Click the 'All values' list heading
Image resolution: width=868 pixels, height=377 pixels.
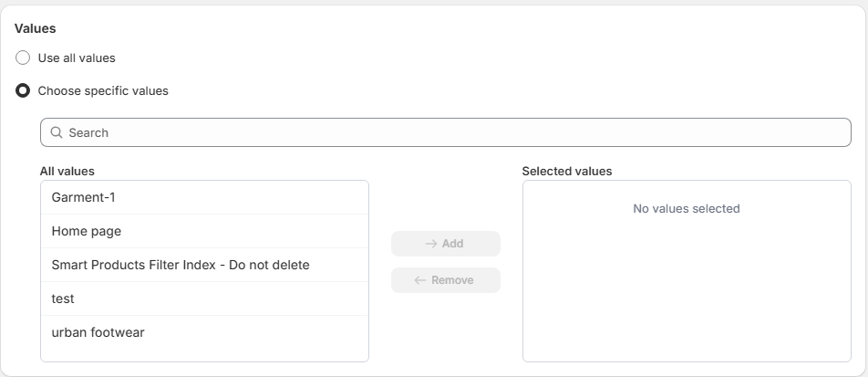(67, 171)
